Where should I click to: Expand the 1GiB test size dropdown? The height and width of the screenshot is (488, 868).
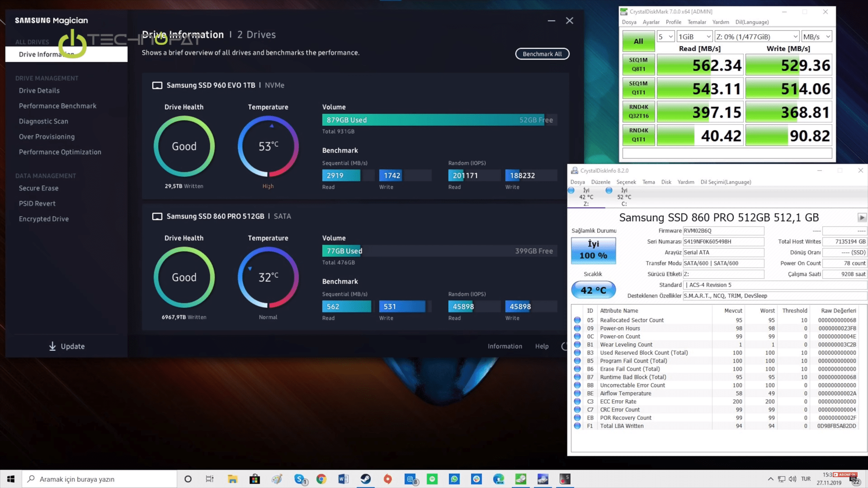[695, 37]
